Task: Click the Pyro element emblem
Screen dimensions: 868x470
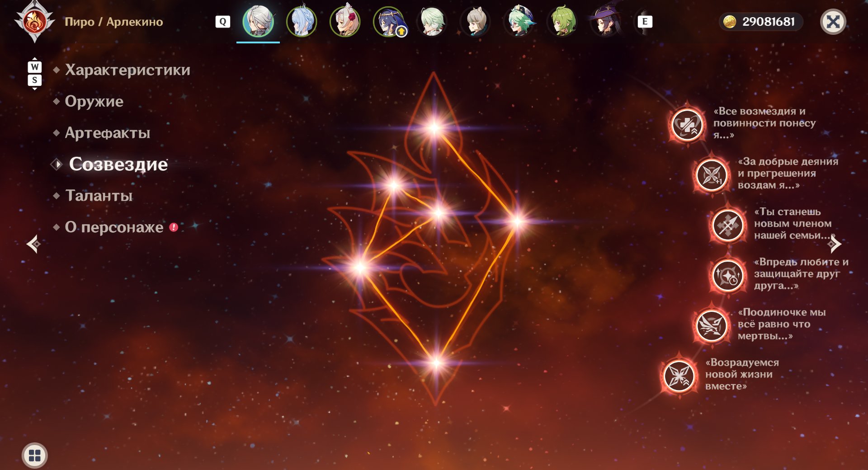Action: pos(34,22)
